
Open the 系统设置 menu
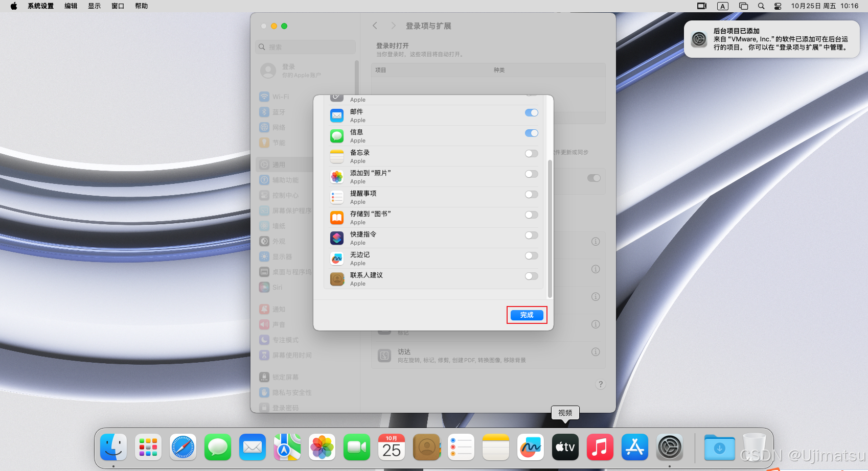click(41, 6)
